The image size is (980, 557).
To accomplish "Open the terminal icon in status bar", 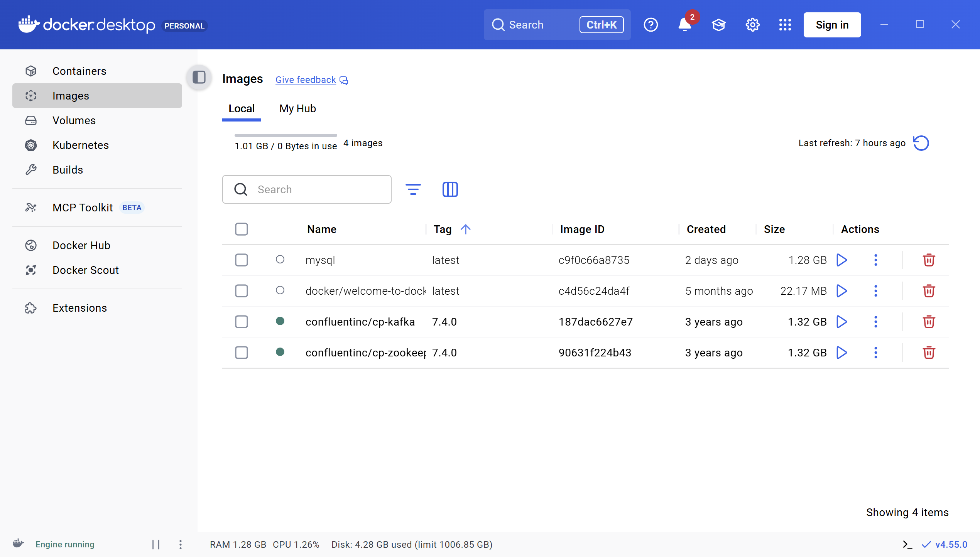I will [x=907, y=544].
